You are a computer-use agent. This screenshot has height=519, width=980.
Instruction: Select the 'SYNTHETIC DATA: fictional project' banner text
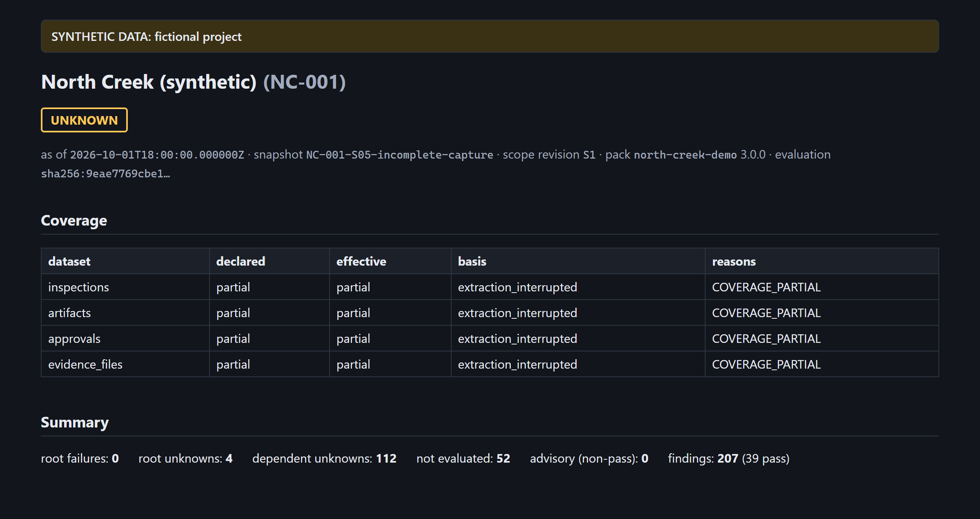[x=147, y=37]
